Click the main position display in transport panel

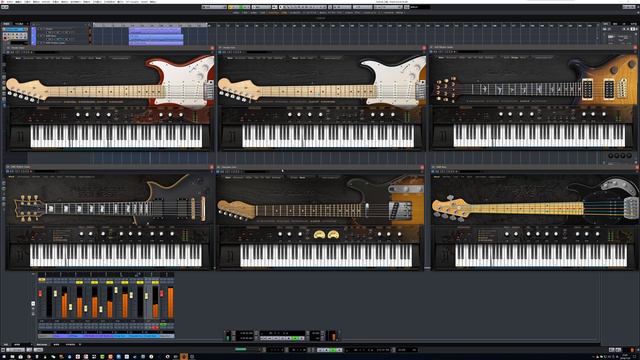pyautogui.click(x=282, y=333)
